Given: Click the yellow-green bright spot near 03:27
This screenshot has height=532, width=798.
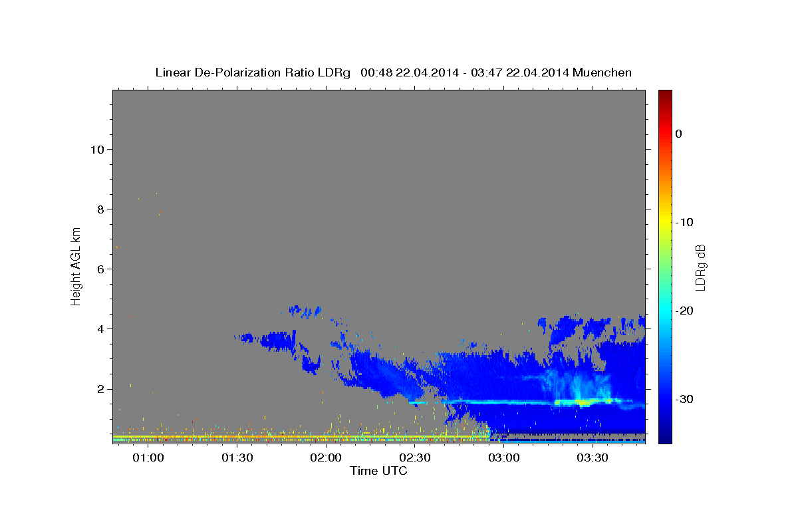Looking at the screenshot, I should click(583, 402).
